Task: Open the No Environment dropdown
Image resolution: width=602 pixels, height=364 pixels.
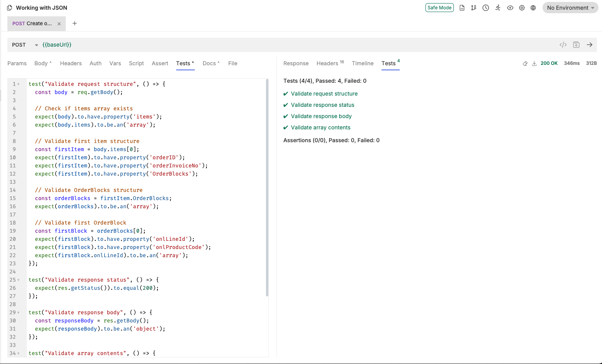Action: 570,7
